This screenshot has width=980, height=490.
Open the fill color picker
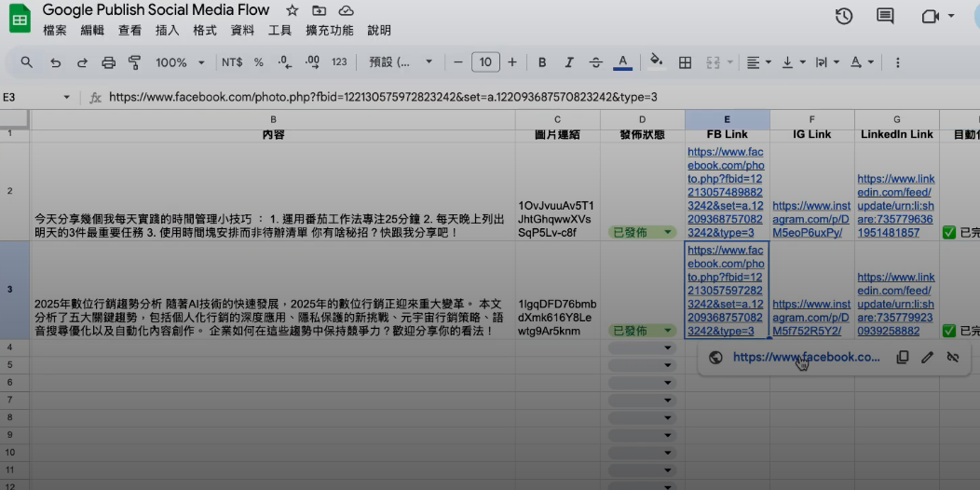click(x=656, y=61)
